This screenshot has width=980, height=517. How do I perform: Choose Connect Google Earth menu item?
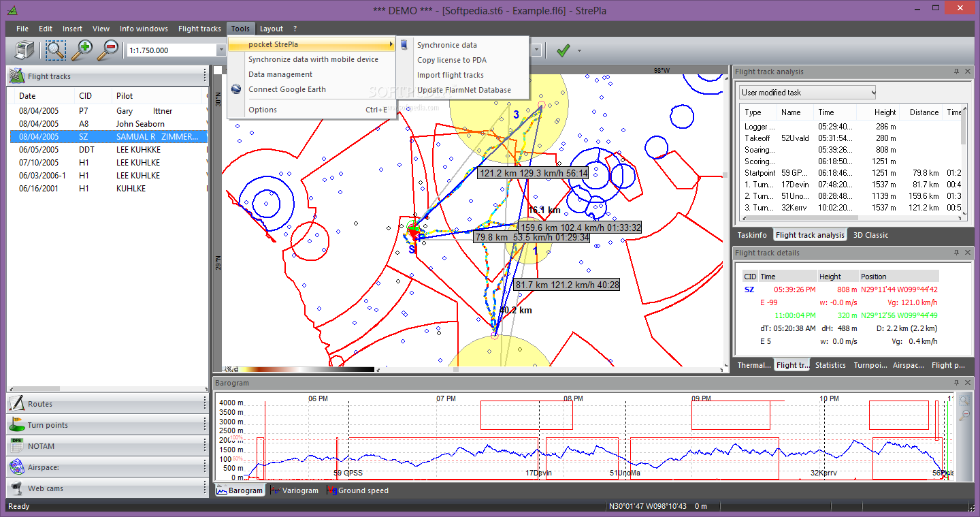click(312, 89)
